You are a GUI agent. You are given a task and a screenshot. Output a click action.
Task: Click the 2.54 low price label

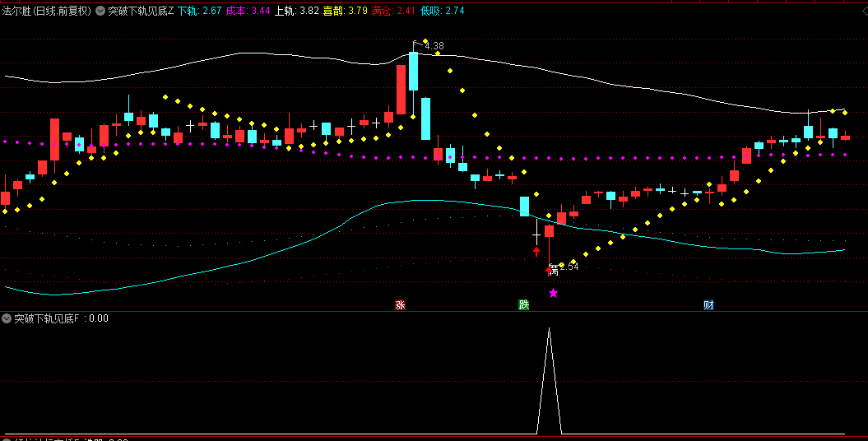click(x=569, y=267)
